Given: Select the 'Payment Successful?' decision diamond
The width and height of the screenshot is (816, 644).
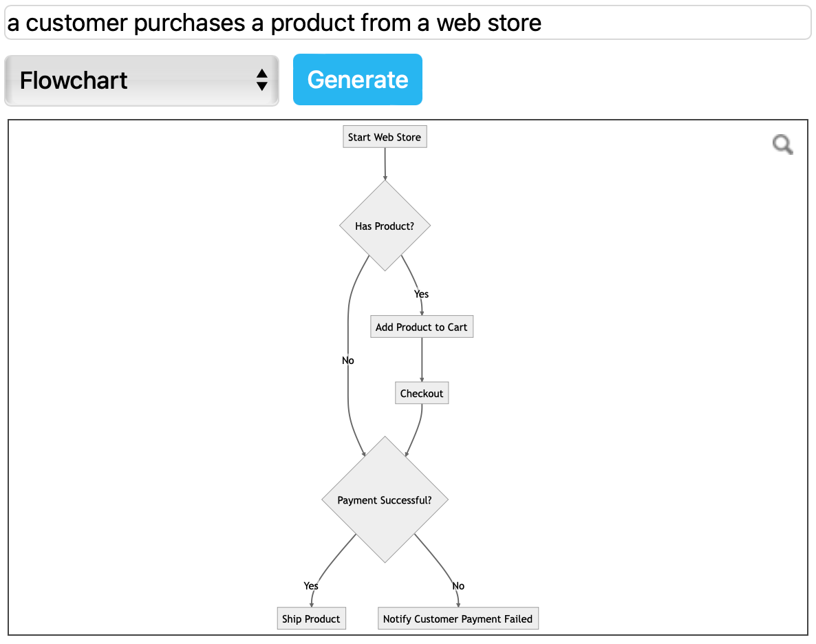Looking at the screenshot, I should click(385, 500).
